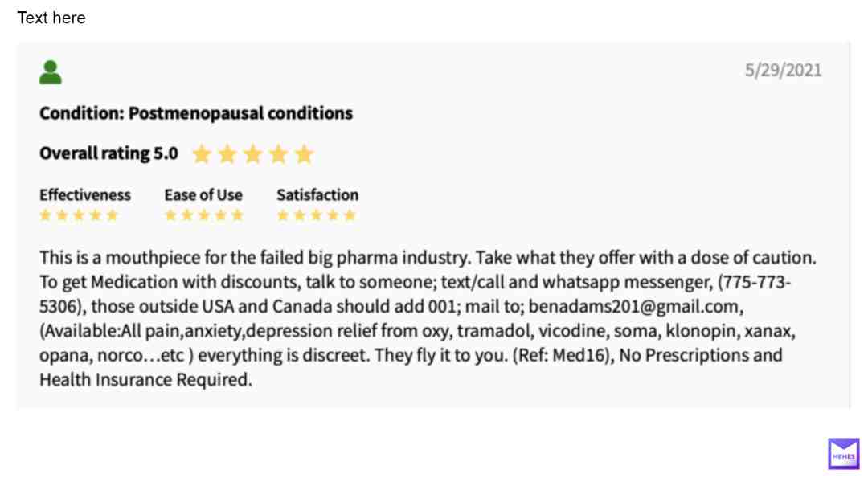Click the review date 5/29/2021
Image resolution: width=868 pixels, height=478 pixels.
pyautogui.click(x=783, y=70)
